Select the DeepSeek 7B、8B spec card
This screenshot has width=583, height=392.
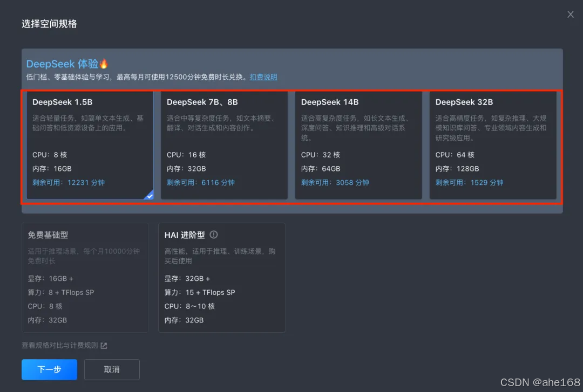(x=224, y=145)
